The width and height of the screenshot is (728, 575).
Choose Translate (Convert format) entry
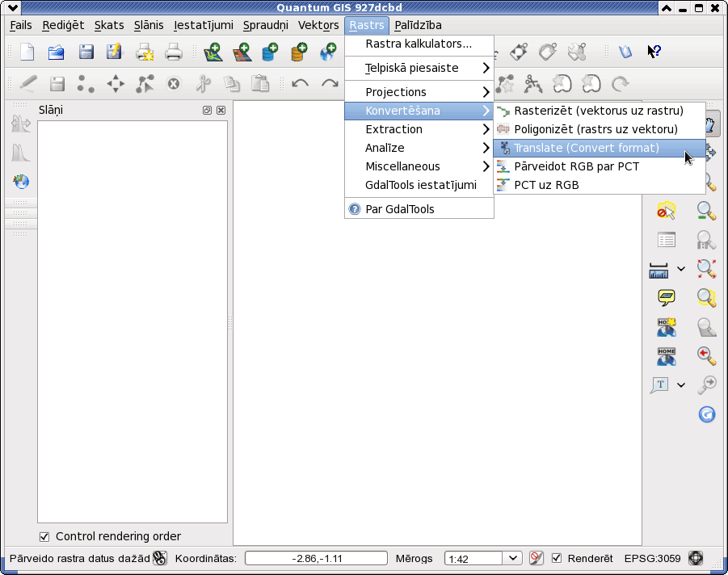pos(599,148)
